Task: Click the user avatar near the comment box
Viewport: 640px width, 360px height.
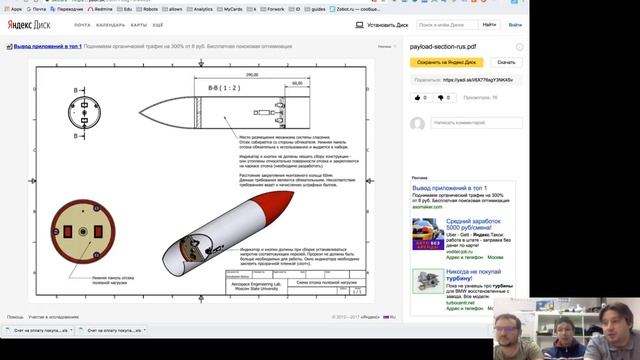Action: click(417, 124)
